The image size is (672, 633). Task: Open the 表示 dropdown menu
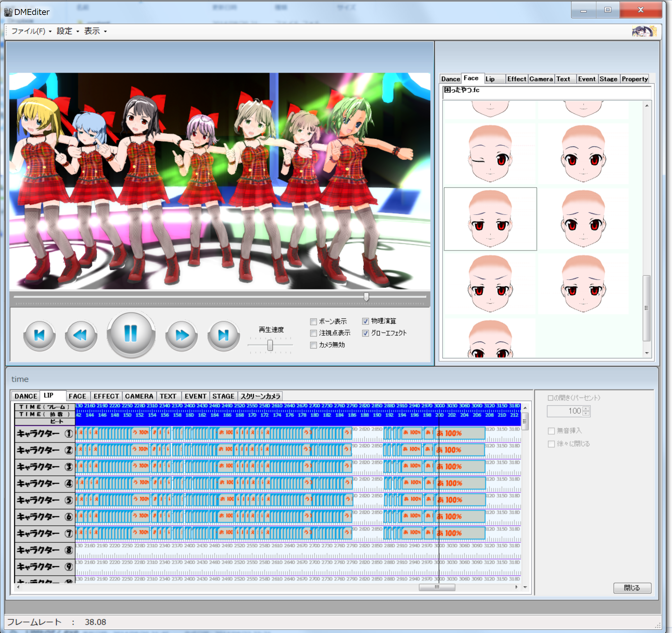point(95,31)
